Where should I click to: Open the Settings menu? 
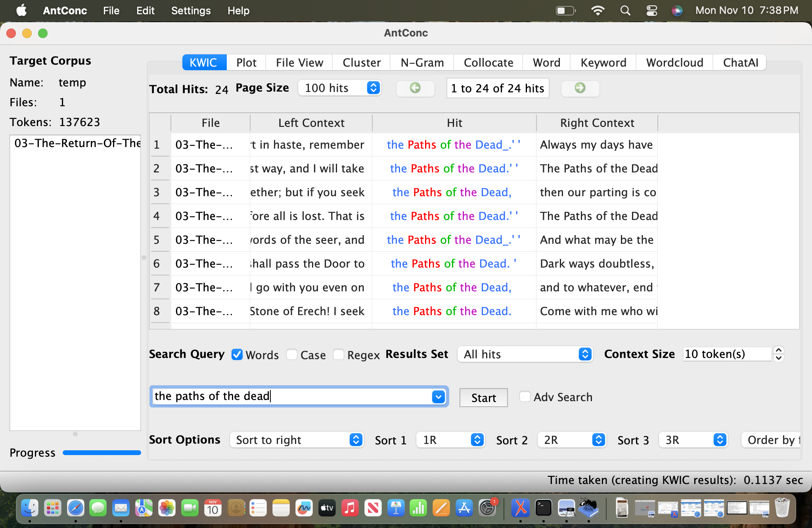click(191, 11)
